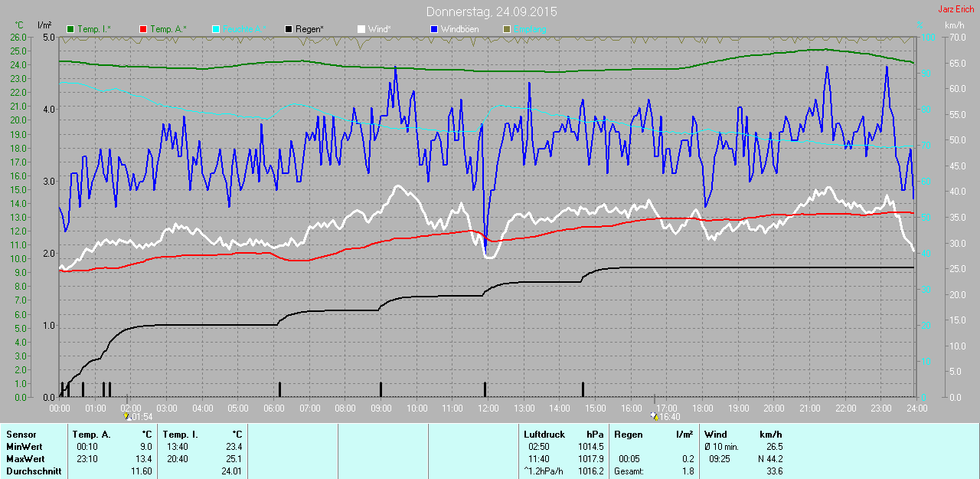Click the black rain bar near 09:00

coord(380,389)
